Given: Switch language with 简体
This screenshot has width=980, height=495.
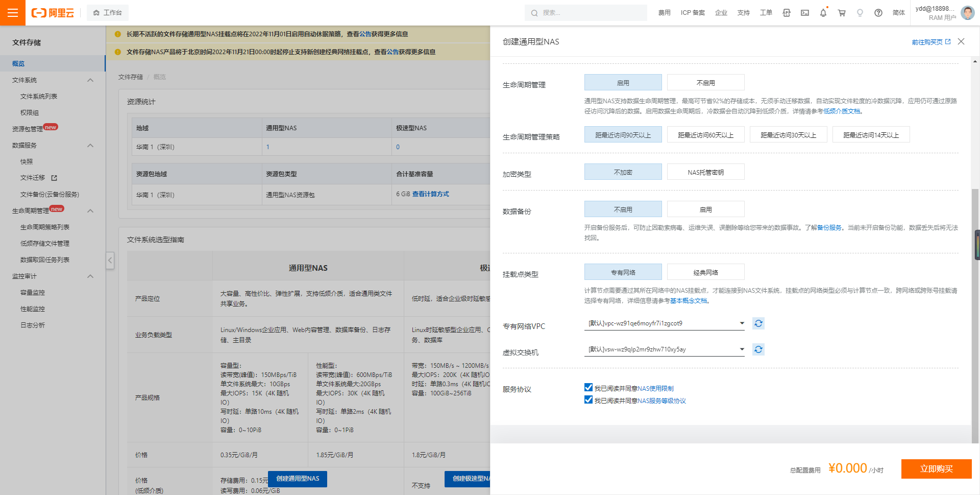Looking at the screenshot, I should click(x=898, y=13).
